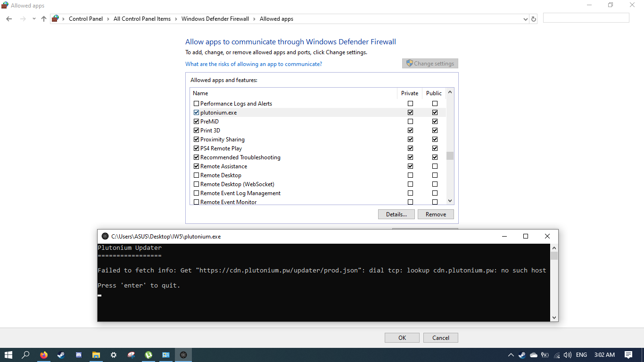Click the Details... button
Viewport: 644px width, 362px height.
(x=396, y=214)
